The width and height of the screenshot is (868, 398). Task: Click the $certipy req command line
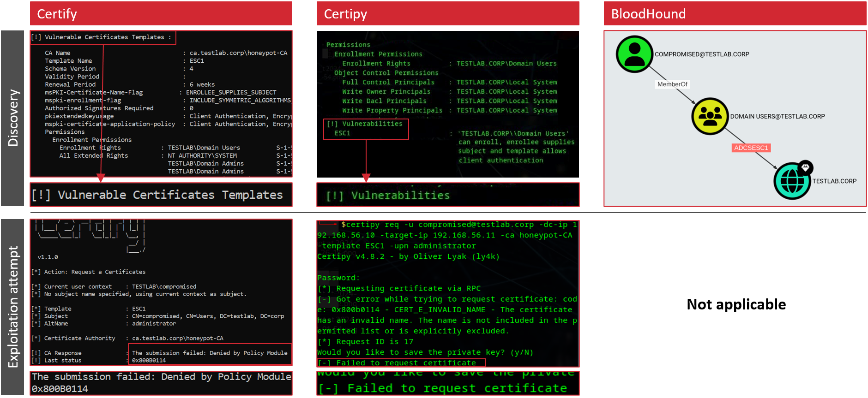tap(448, 235)
